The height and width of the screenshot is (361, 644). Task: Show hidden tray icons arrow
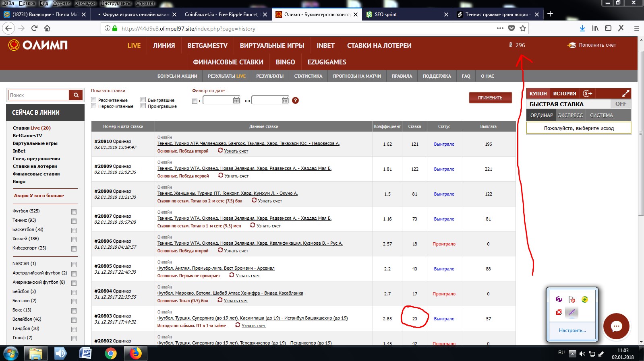coord(572,354)
